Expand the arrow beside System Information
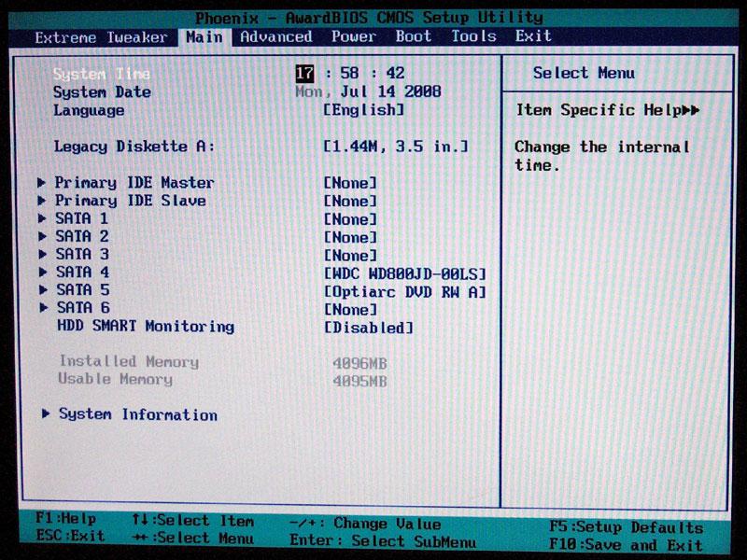The height and width of the screenshot is (560, 747). pos(46,413)
